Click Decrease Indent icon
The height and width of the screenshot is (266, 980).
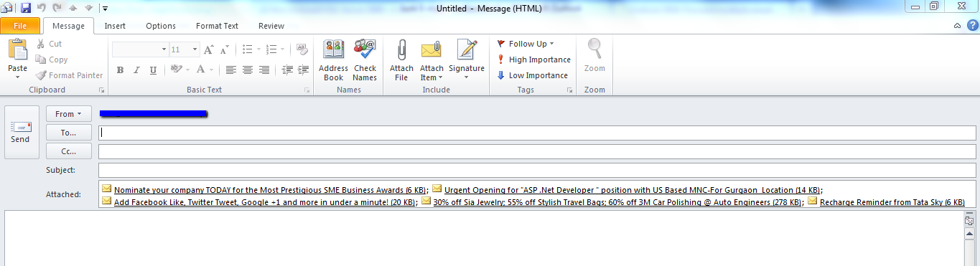[286, 70]
